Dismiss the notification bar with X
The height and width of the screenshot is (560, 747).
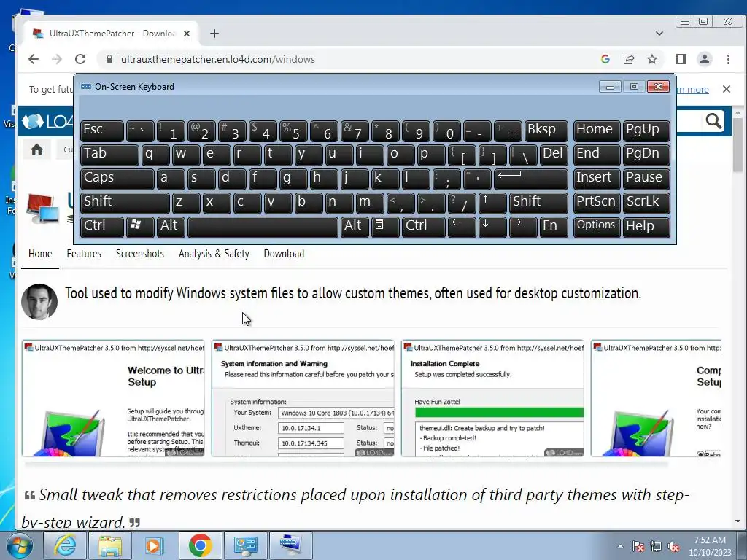point(727,89)
